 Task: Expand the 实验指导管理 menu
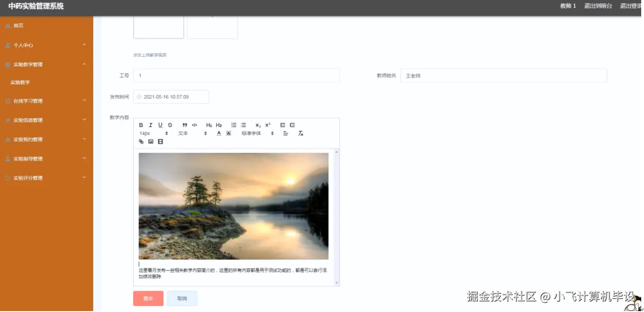(x=47, y=159)
